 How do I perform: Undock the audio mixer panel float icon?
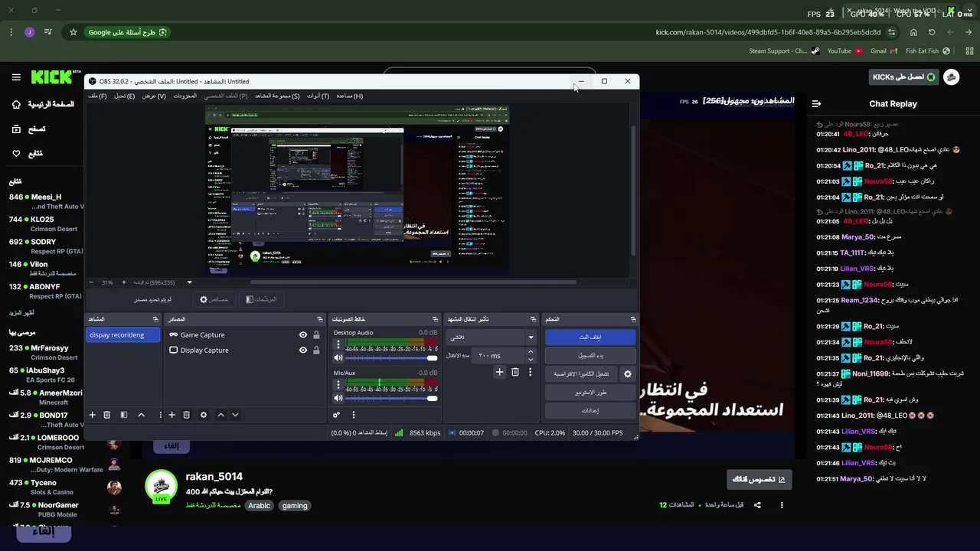pyautogui.click(x=436, y=319)
